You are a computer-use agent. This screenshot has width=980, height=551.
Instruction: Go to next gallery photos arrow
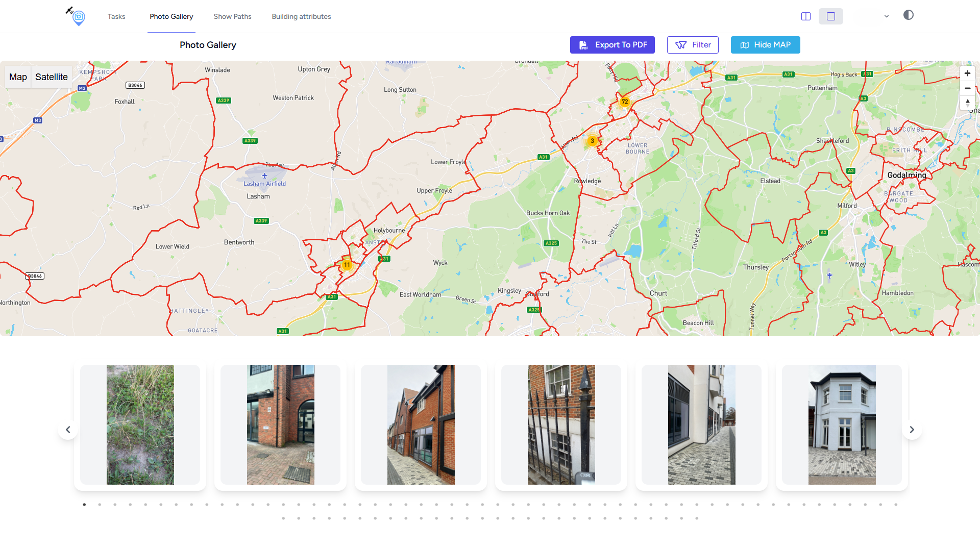click(912, 430)
